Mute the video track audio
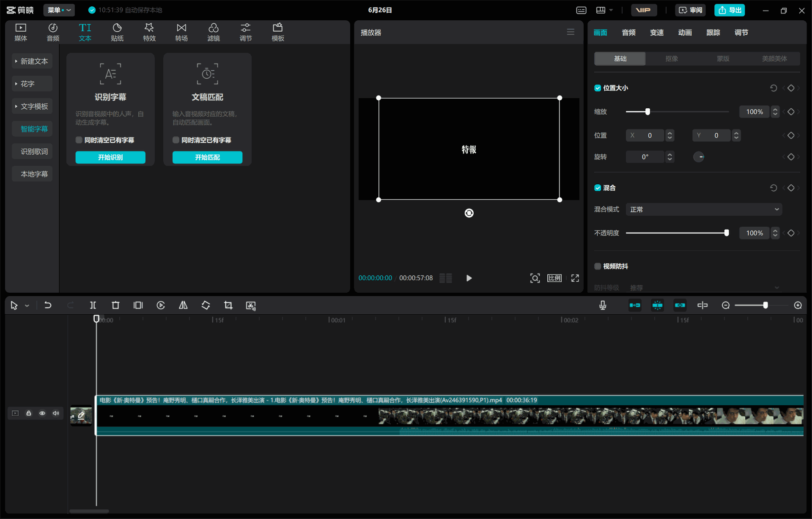Image resolution: width=812 pixels, height=519 pixels. pyautogui.click(x=56, y=413)
